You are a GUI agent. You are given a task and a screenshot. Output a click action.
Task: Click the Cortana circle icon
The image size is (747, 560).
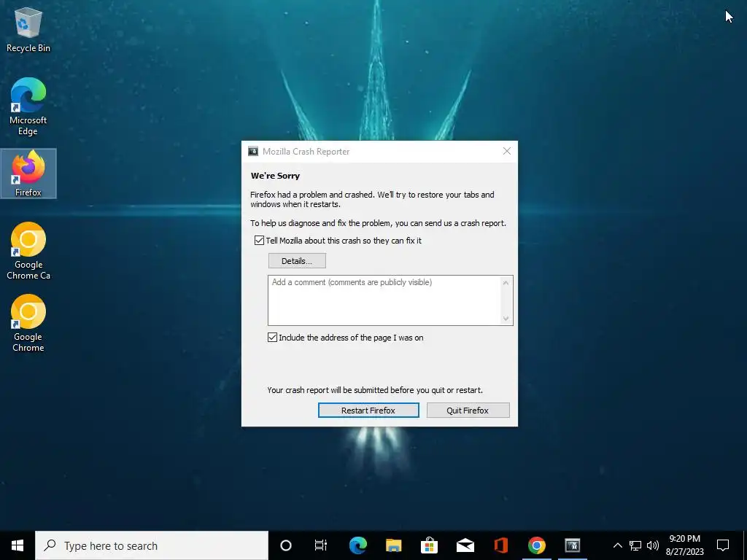(286, 545)
